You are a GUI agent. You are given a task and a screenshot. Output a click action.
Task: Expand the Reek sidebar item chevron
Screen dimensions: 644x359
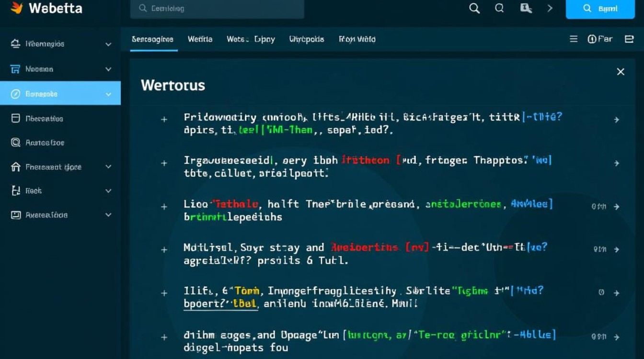pyautogui.click(x=108, y=191)
